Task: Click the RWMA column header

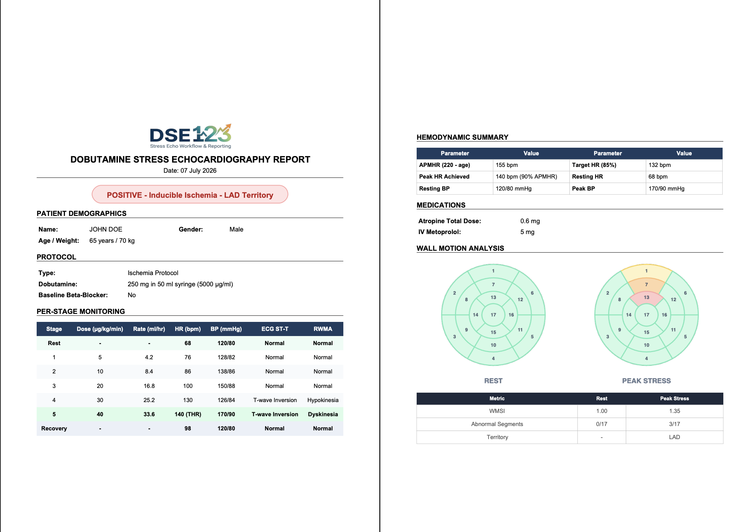Action: click(323, 329)
